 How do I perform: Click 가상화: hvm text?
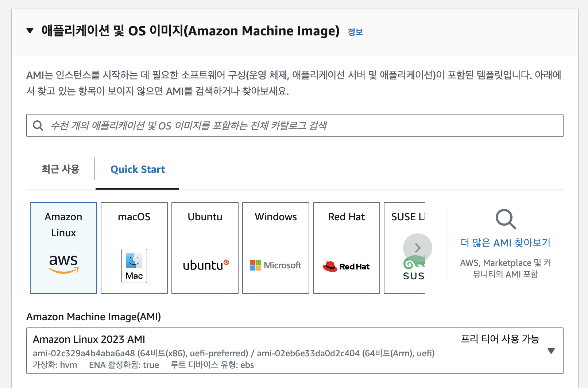click(x=55, y=365)
